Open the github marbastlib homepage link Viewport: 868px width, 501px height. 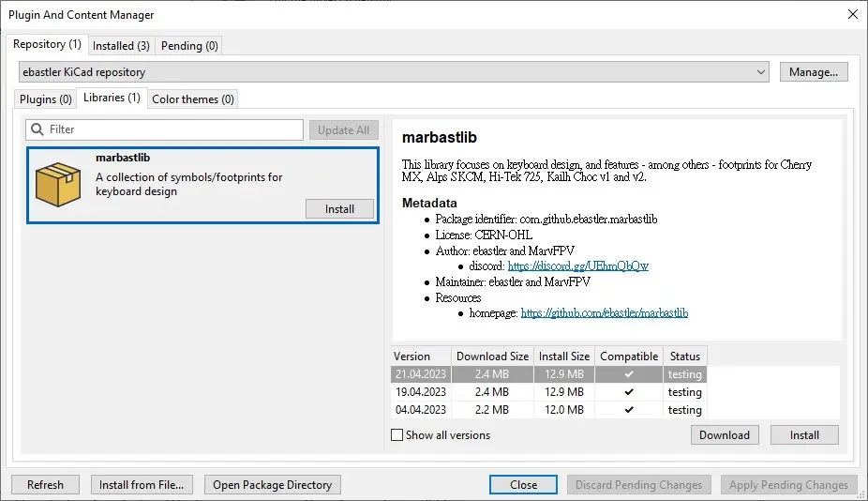click(604, 313)
